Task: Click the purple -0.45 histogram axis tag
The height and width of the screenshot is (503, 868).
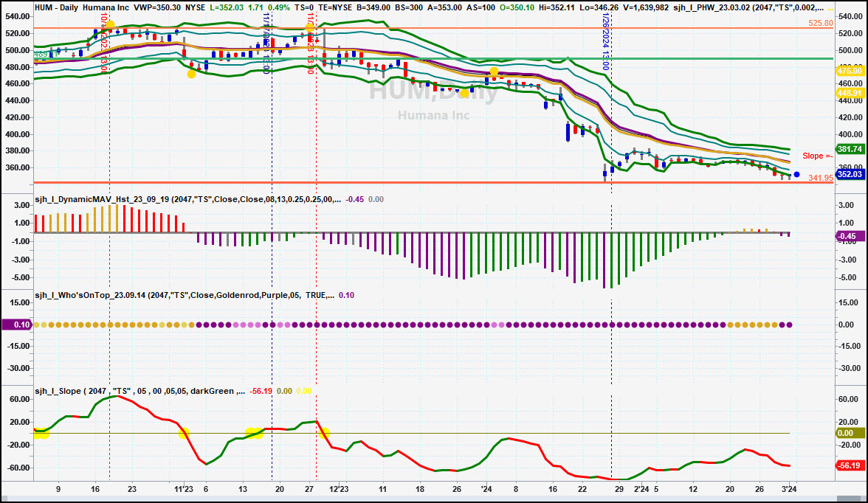Action: [850, 236]
